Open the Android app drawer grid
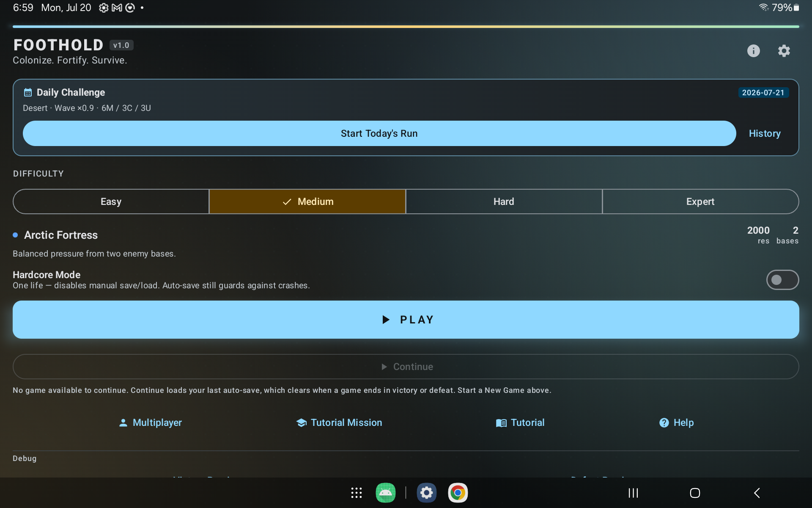The image size is (812, 508). (x=357, y=493)
